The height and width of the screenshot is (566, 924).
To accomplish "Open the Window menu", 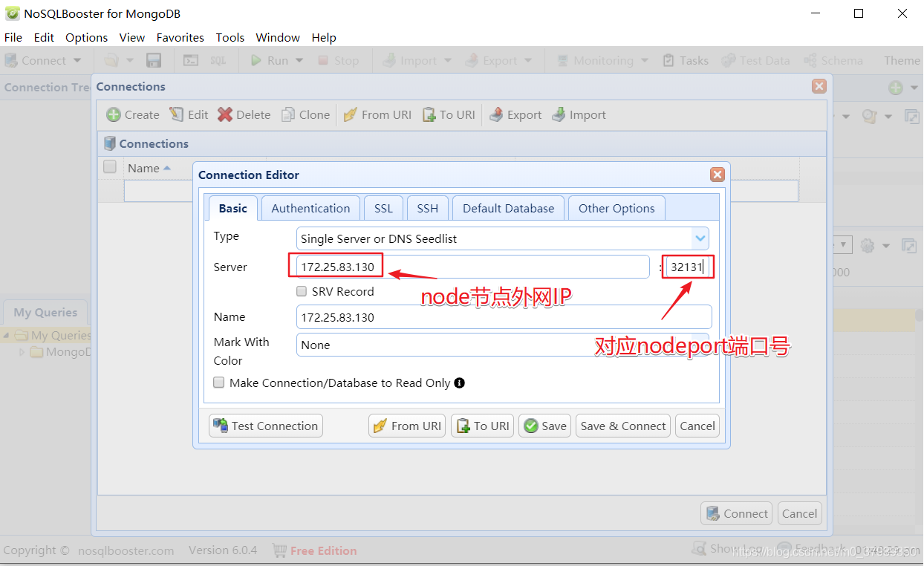I will click(x=278, y=37).
